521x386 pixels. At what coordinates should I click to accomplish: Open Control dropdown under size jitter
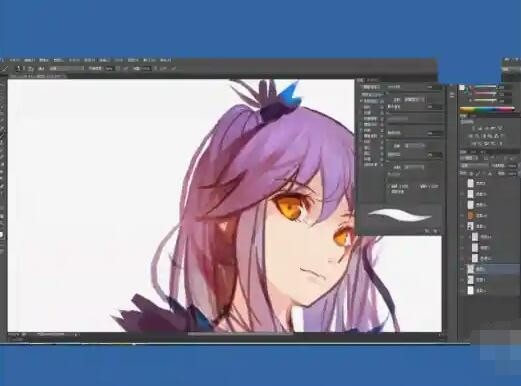click(415, 100)
